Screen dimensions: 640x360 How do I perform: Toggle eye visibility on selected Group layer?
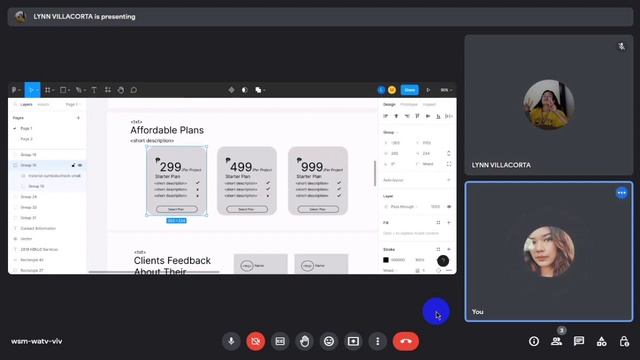coord(80,165)
